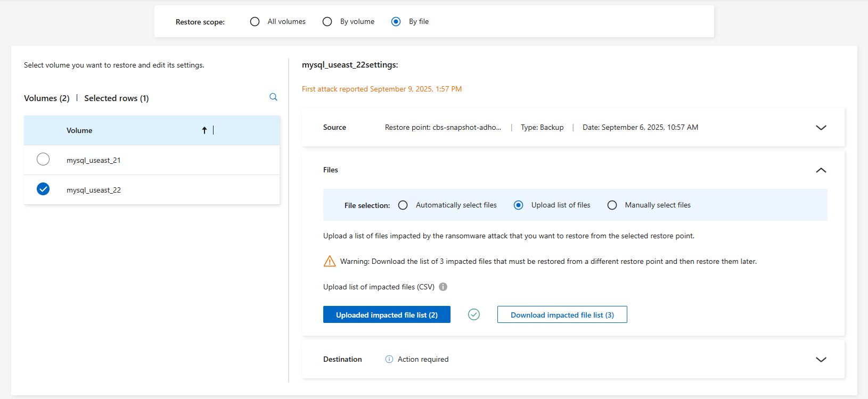Select the Upload list of files option
Viewport: 868px width, 399px height.
tap(519, 205)
